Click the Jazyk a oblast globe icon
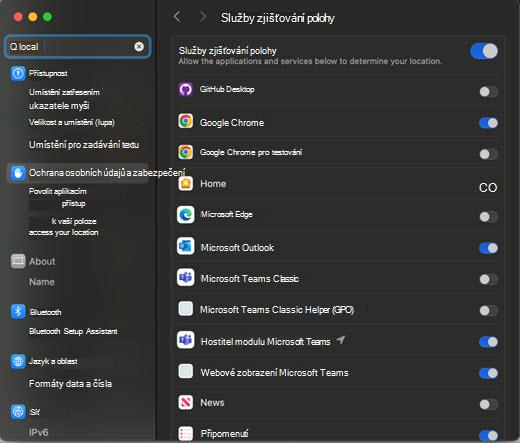Viewport: 520px width, 443px height. 18,361
